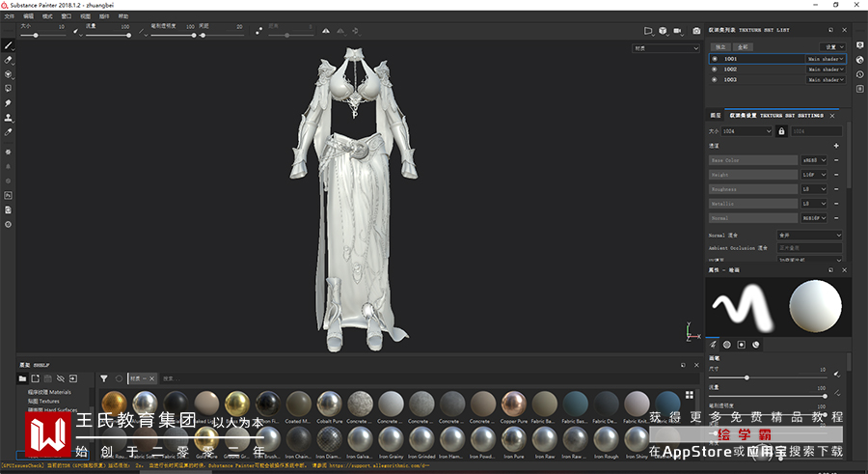The height and width of the screenshot is (474, 868).
Task: Add a channel with the plus button
Action: point(835,146)
